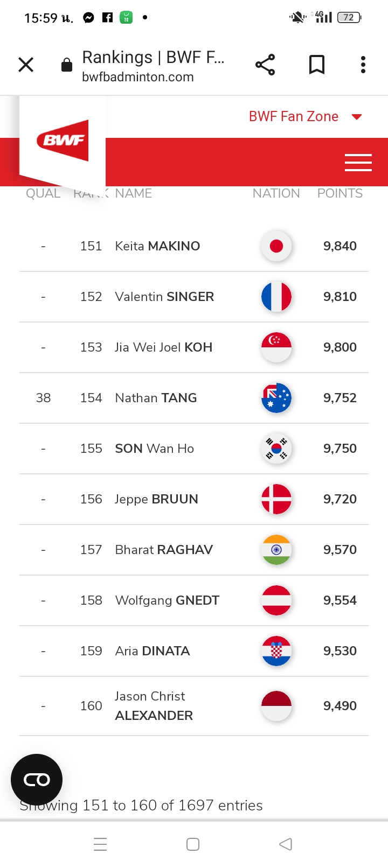Open Valentin SINGER player profile
Image resolution: width=388 pixels, height=868 pixels.
(x=164, y=297)
